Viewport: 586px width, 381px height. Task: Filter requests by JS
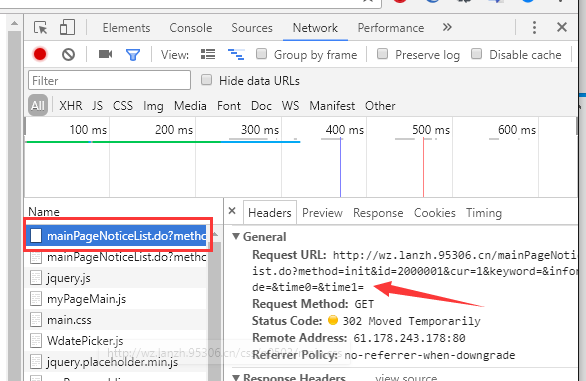pos(97,106)
